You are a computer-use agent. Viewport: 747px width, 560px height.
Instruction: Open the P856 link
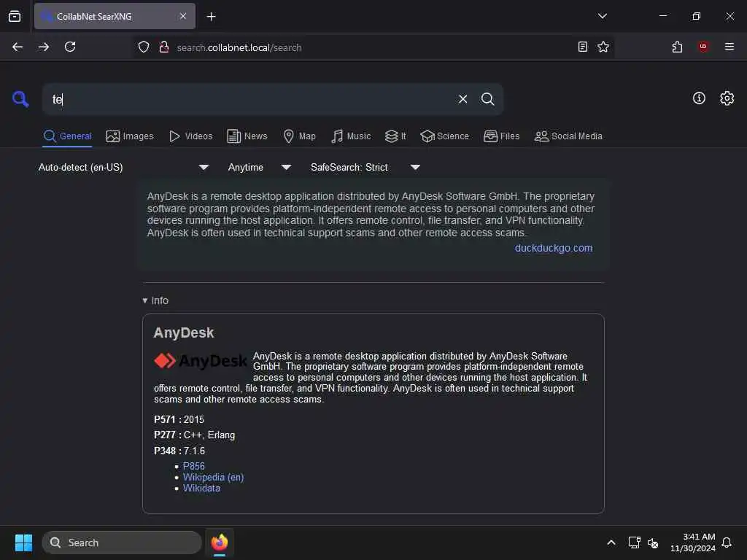point(193,466)
